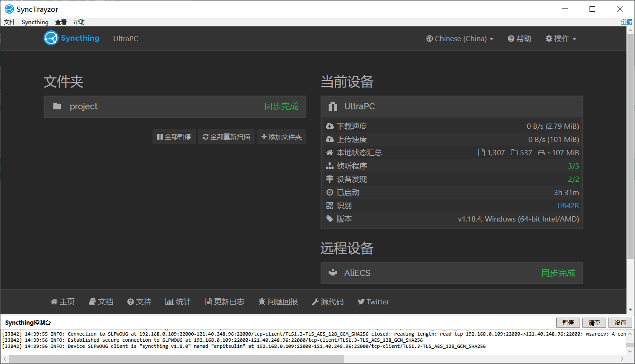This screenshot has width=635, height=364.
Task: Collapse the UltraPC current device panel
Action: click(452, 107)
